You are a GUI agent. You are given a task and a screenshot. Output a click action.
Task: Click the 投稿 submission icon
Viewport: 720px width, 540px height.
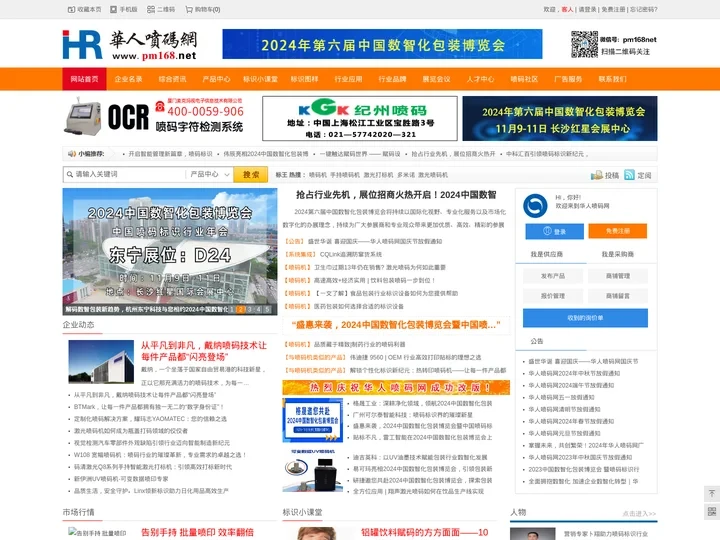click(x=596, y=175)
